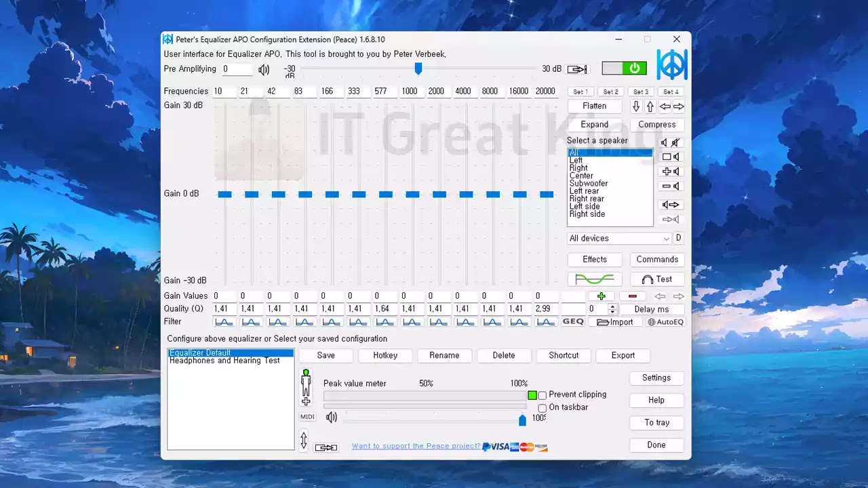Click the arrow icon right of the 30 dB label
868x488 pixels.
point(577,69)
